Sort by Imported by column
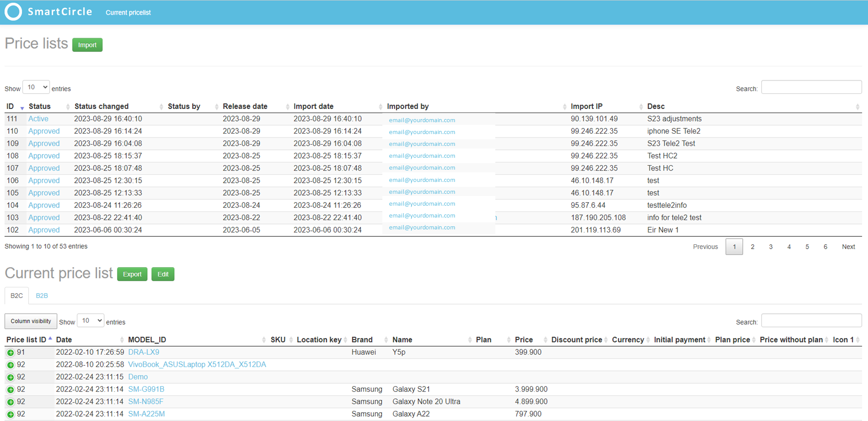Screen dimensions: 868x421 477,106
